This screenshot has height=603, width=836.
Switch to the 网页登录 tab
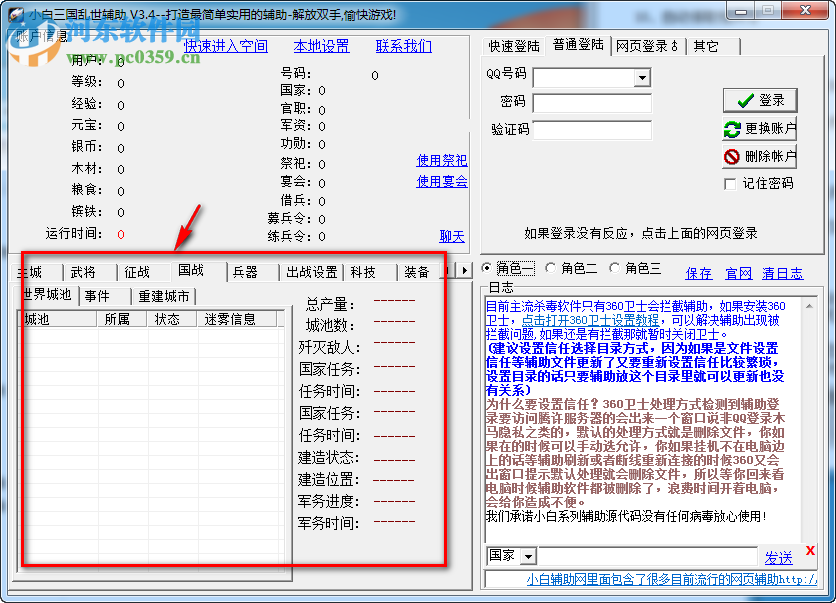(647, 46)
